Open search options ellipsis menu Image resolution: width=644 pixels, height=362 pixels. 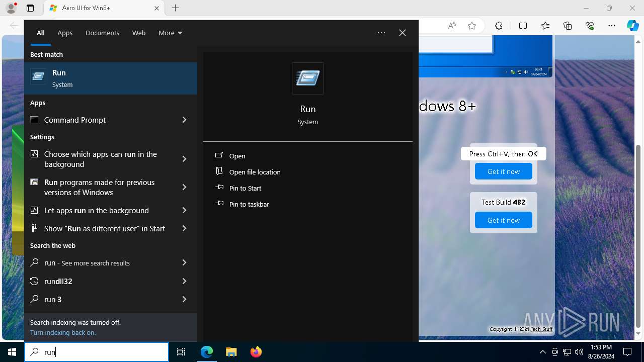[x=381, y=33]
